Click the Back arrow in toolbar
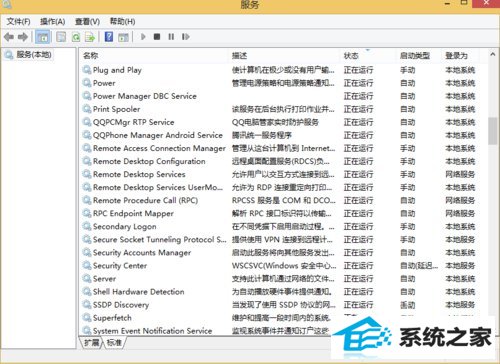The width and height of the screenshot is (500, 364). [x=9, y=37]
